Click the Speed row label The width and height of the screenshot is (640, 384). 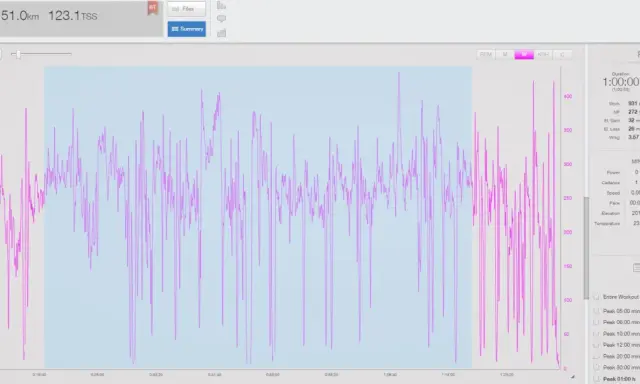click(x=613, y=193)
